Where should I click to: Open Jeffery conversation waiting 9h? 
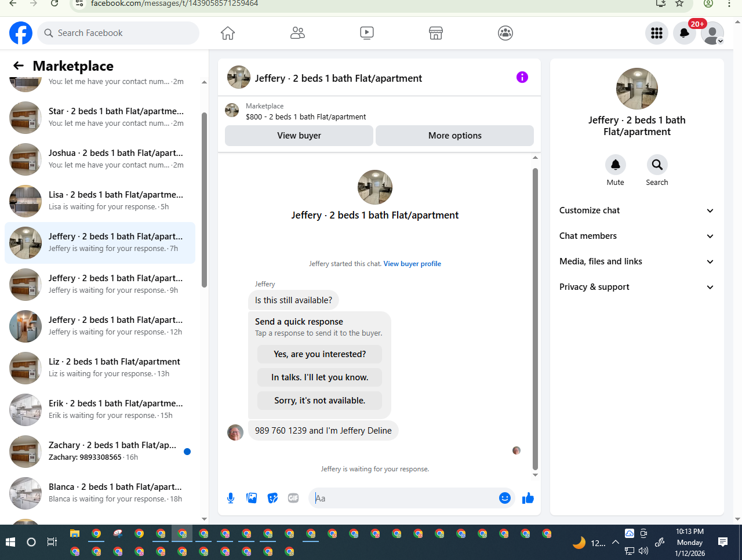pyautogui.click(x=100, y=284)
